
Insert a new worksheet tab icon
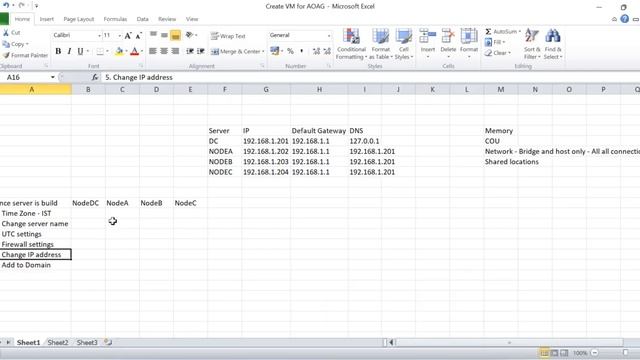(108, 342)
